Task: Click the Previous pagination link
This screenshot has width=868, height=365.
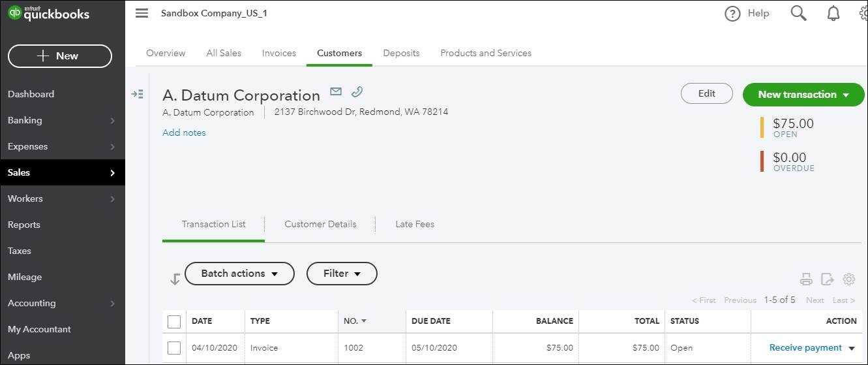Action: point(740,300)
